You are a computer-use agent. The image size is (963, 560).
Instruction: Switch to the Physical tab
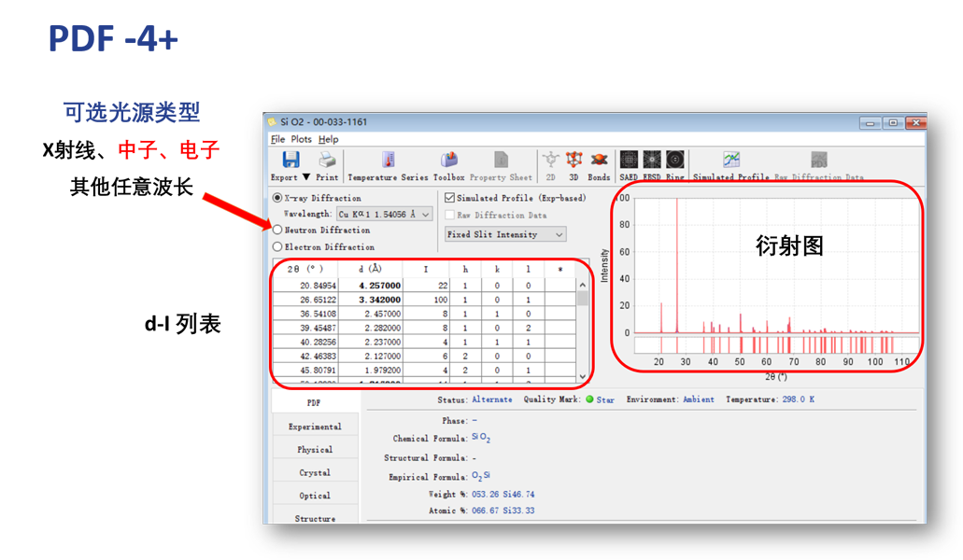pyautogui.click(x=315, y=450)
